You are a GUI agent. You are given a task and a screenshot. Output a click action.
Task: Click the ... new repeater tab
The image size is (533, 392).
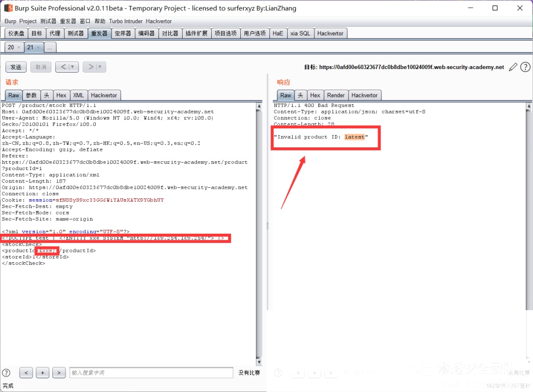tap(50, 47)
